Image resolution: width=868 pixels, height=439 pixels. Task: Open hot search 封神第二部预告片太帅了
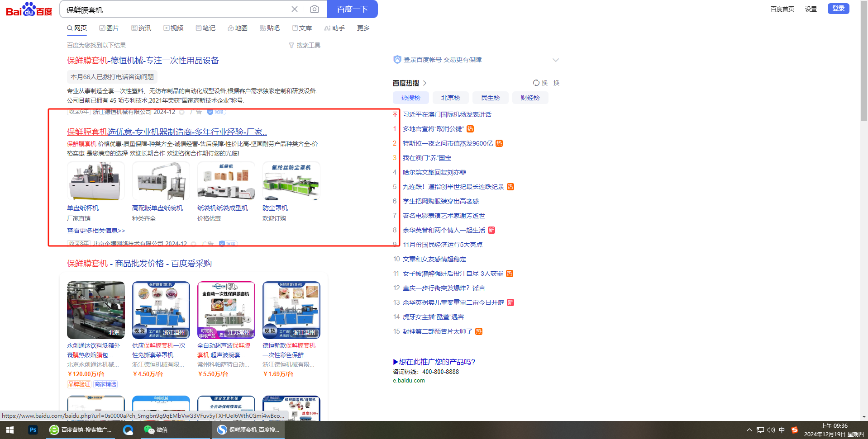(438, 331)
